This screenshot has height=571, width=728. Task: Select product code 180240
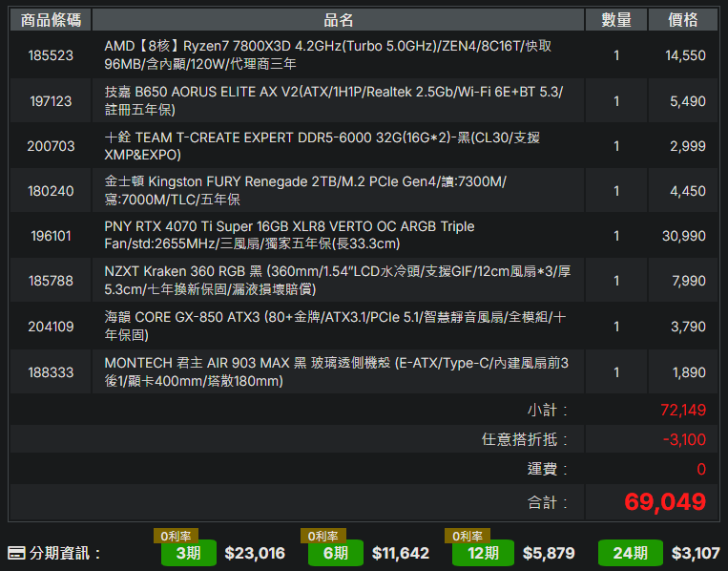click(51, 191)
